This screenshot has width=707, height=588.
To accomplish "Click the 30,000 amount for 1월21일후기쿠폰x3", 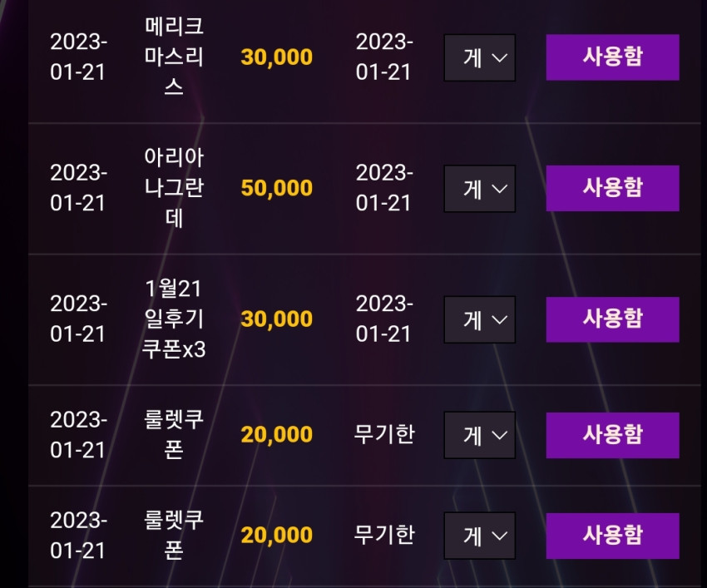I will click(x=276, y=319).
